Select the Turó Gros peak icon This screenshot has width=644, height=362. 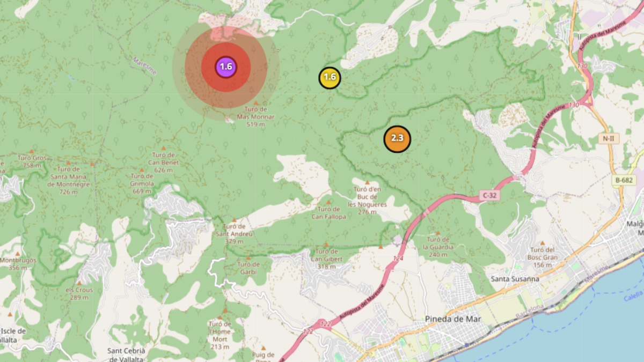pyautogui.click(x=32, y=152)
